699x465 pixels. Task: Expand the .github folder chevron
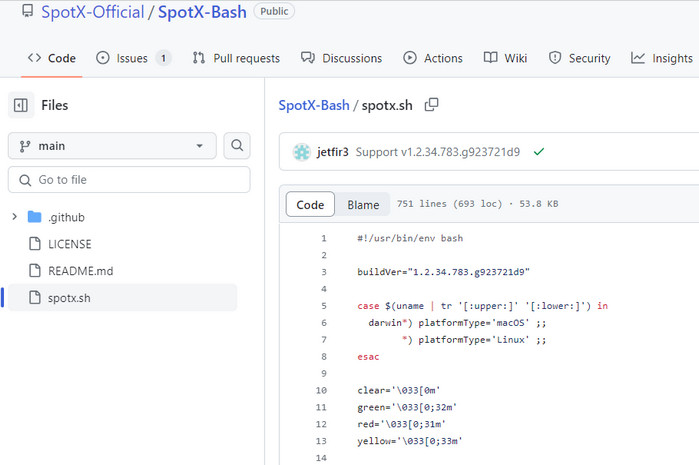(14, 217)
